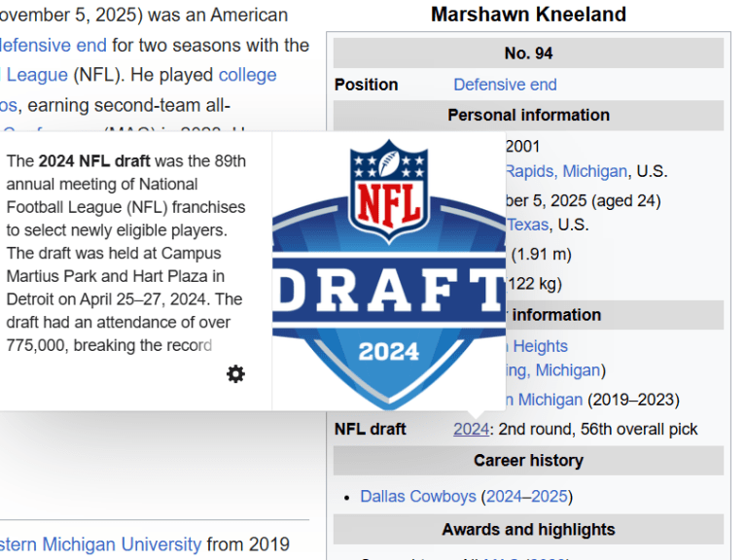This screenshot has width=746, height=560.
Task: Click the Awards and highlights header
Action: (x=528, y=530)
